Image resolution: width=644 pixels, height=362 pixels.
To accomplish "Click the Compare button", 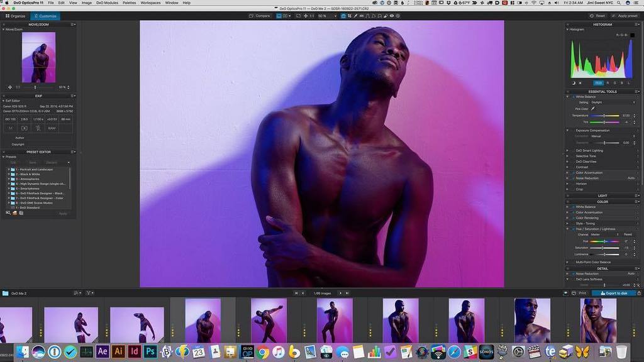I will point(260,16).
